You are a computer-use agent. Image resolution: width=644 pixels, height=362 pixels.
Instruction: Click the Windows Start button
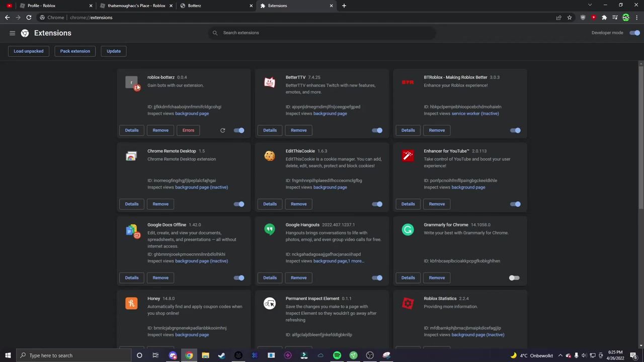click(x=8, y=355)
